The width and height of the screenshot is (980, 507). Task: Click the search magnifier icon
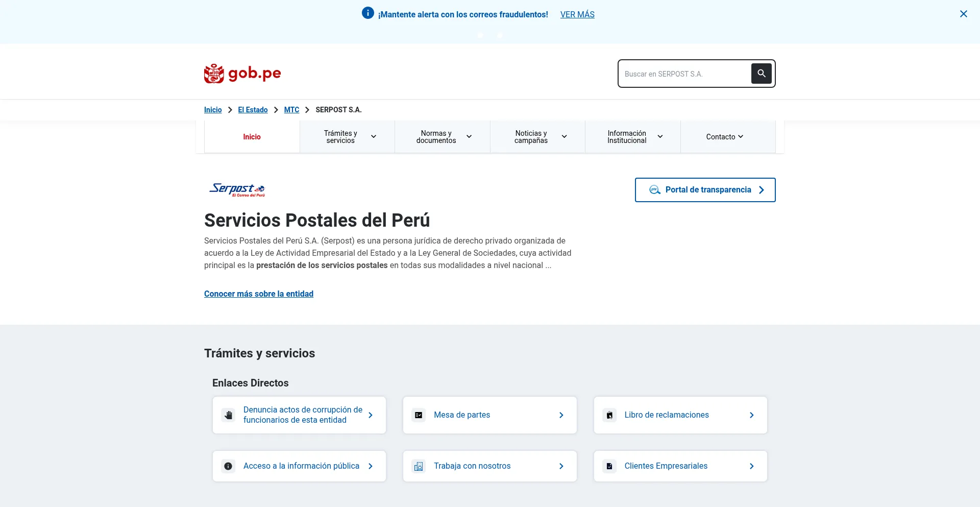tap(761, 74)
